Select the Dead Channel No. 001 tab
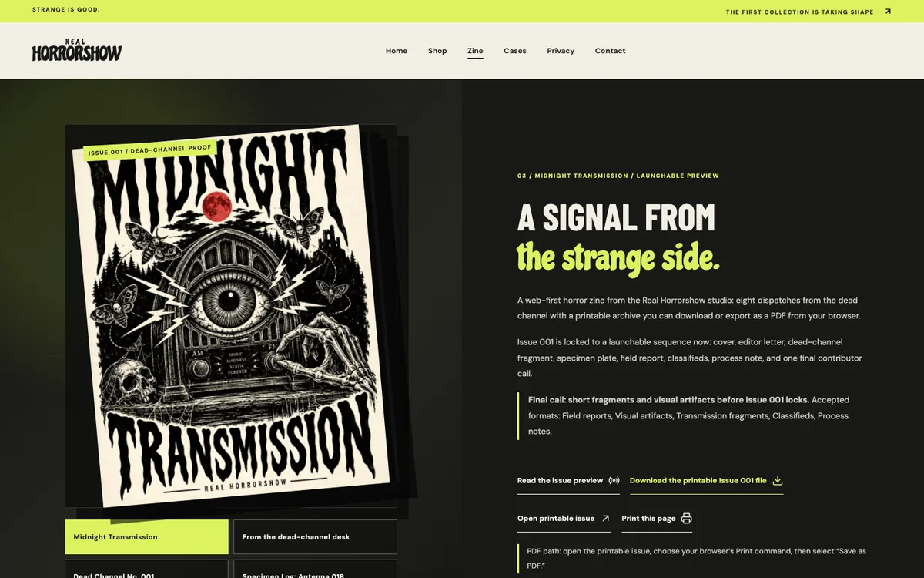Viewport: 924px width, 578px height. (146, 569)
